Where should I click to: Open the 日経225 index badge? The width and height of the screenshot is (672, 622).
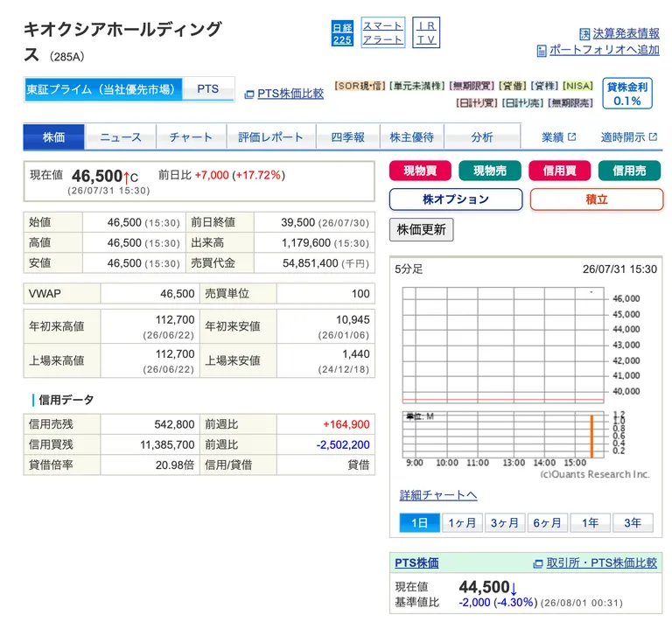coord(342,33)
